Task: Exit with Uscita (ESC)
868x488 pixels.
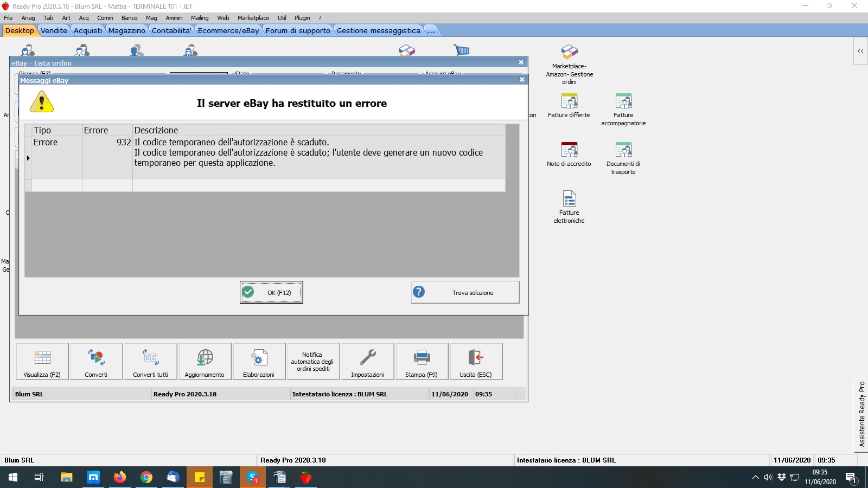Action: click(476, 361)
